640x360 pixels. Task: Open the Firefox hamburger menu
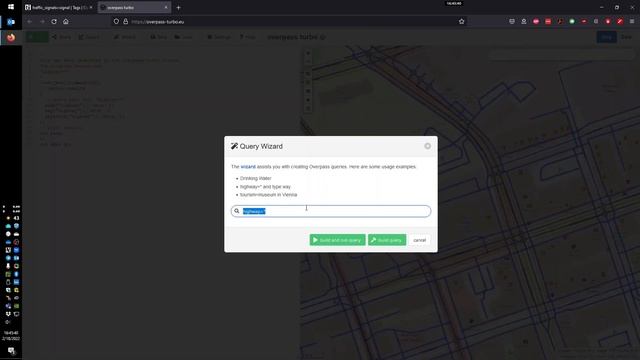632,21
